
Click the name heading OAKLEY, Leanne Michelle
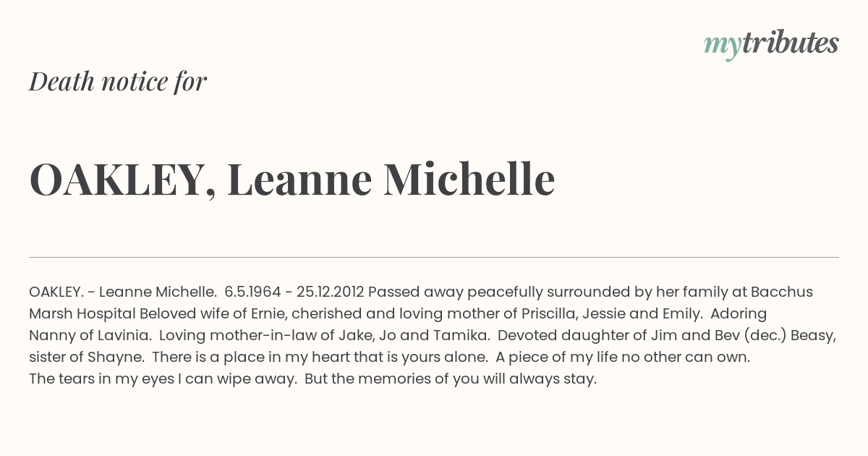[292, 180]
